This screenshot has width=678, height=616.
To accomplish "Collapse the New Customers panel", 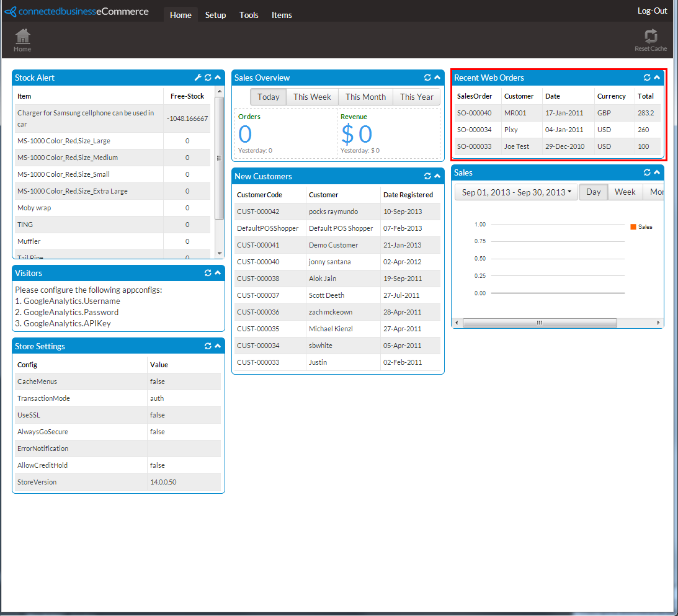I will coord(437,176).
